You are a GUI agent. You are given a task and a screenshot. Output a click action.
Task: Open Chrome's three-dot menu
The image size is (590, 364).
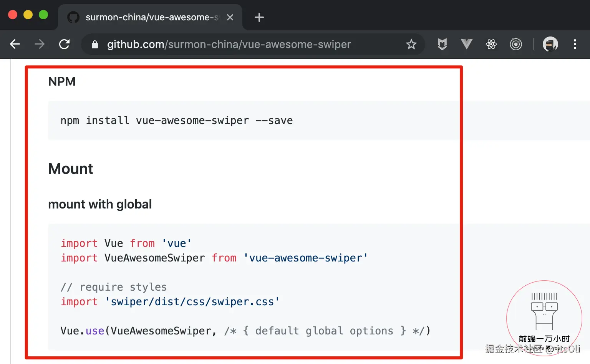point(575,45)
